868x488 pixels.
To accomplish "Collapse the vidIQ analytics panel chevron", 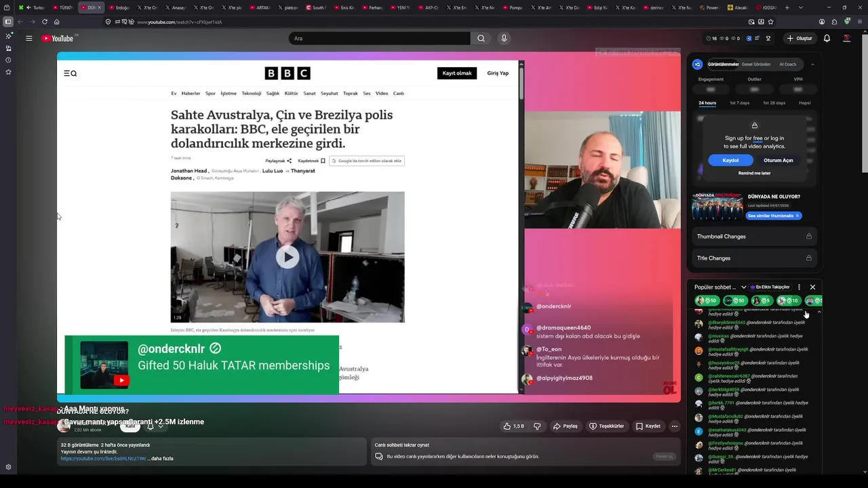I will 812,64.
